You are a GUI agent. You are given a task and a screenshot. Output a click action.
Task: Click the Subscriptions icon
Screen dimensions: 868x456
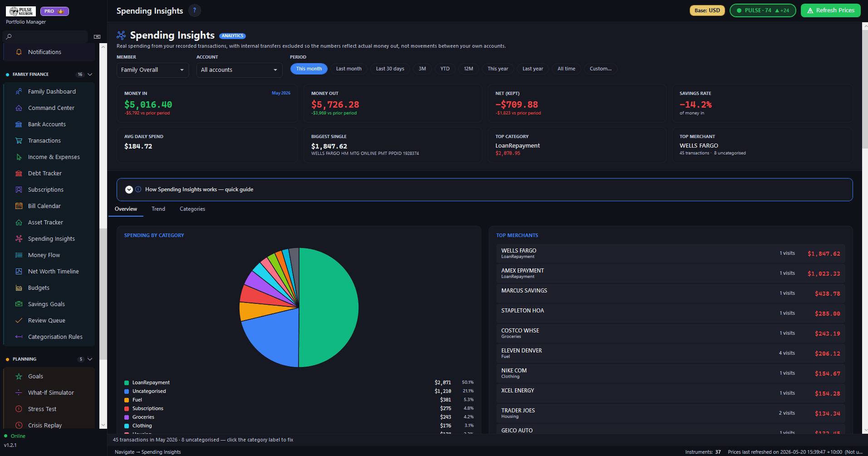pos(19,189)
